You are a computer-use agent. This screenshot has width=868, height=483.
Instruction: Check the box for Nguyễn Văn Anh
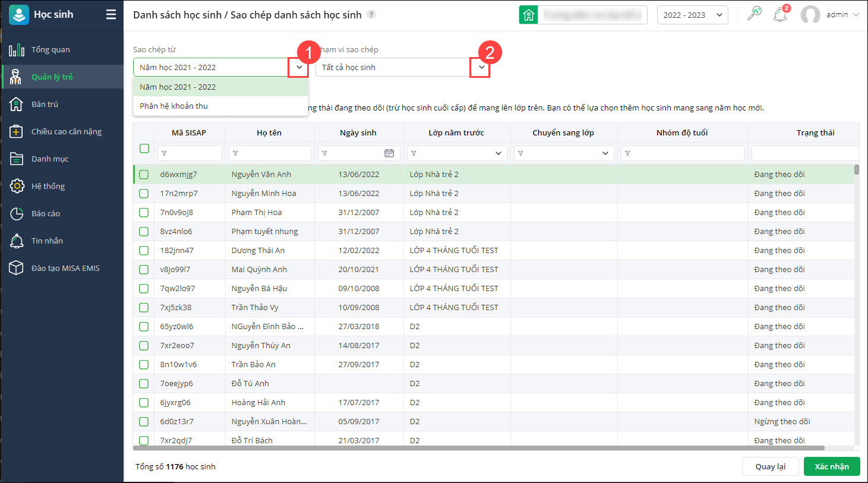coord(144,175)
